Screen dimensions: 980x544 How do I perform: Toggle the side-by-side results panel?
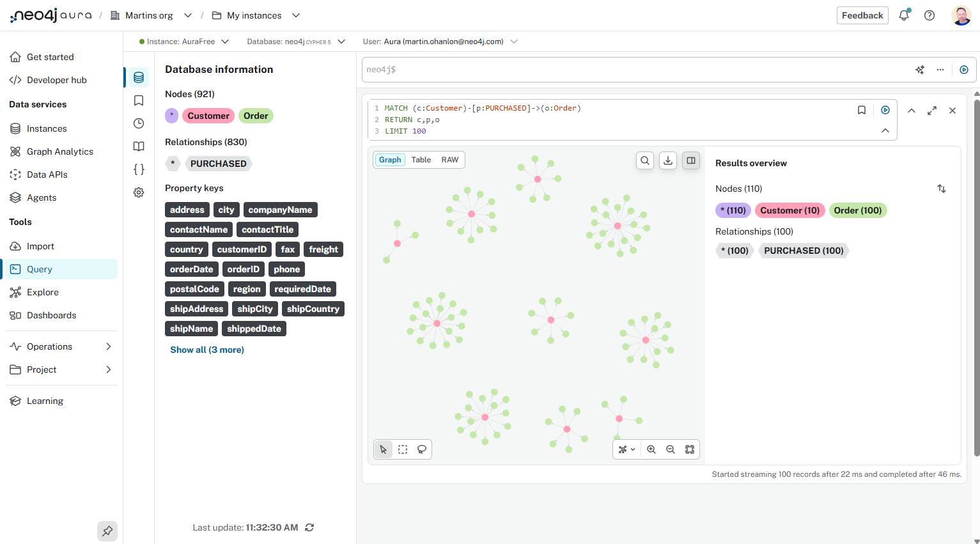click(x=690, y=160)
